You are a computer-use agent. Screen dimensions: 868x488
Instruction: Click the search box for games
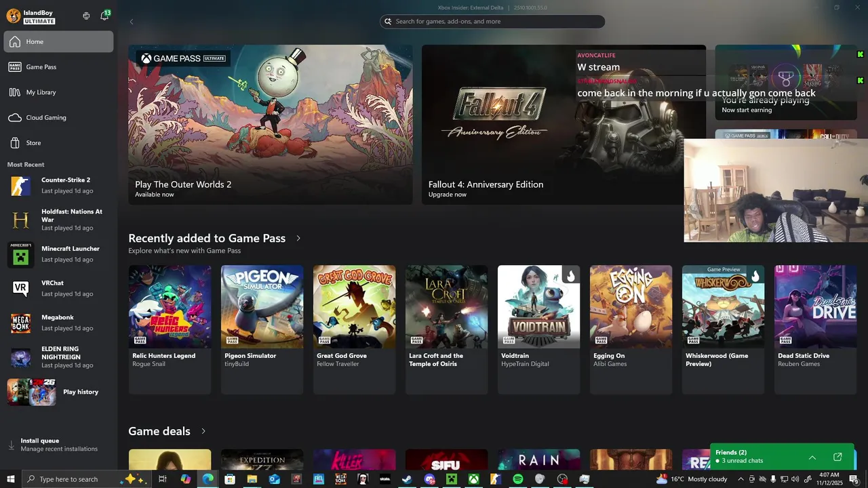tap(492, 22)
